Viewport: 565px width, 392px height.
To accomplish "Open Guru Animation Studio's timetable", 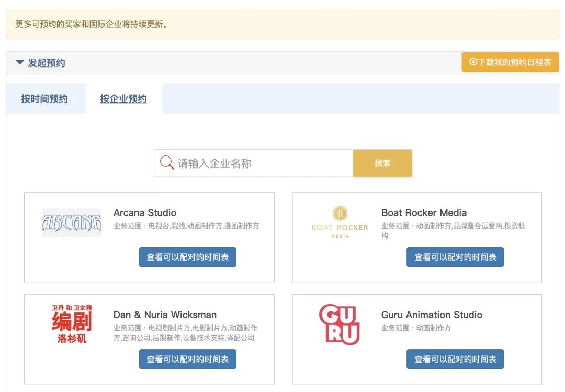I will pyautogui.click(x=455, y=359).
